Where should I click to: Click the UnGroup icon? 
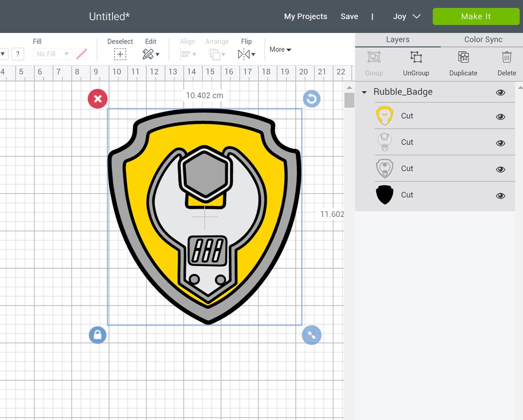click(416, 57)
